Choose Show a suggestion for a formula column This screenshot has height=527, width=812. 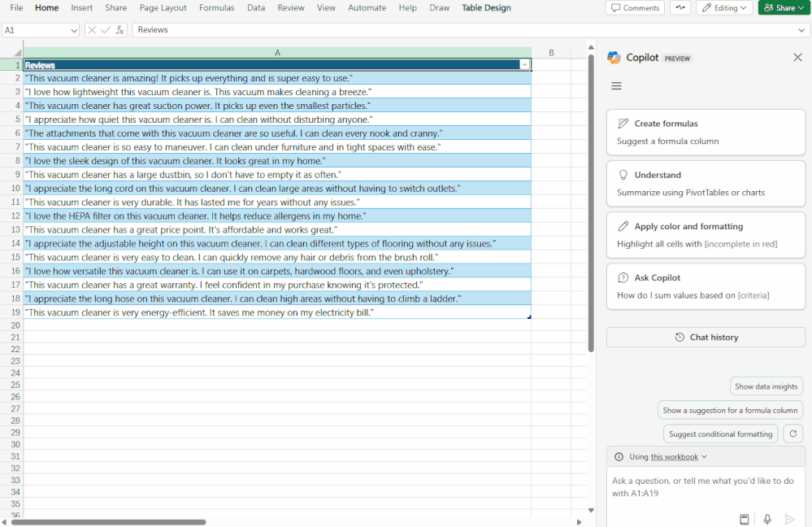730,410
